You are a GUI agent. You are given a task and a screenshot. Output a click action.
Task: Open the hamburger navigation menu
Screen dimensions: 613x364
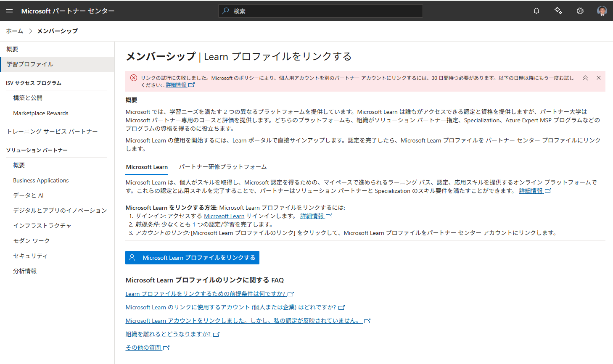(9, 11)
